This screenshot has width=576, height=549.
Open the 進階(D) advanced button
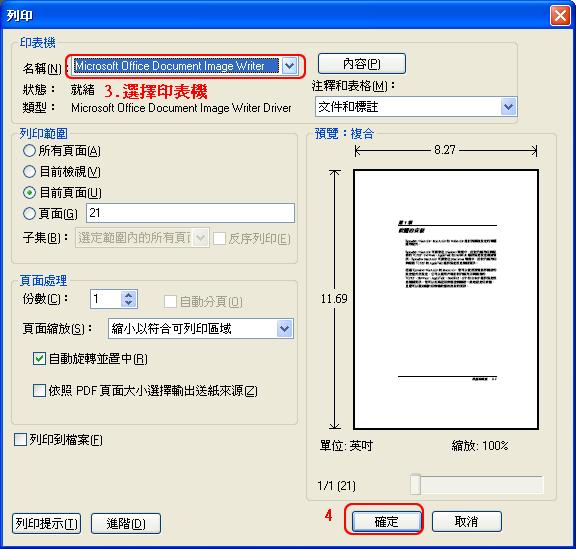tap(126, 524)
